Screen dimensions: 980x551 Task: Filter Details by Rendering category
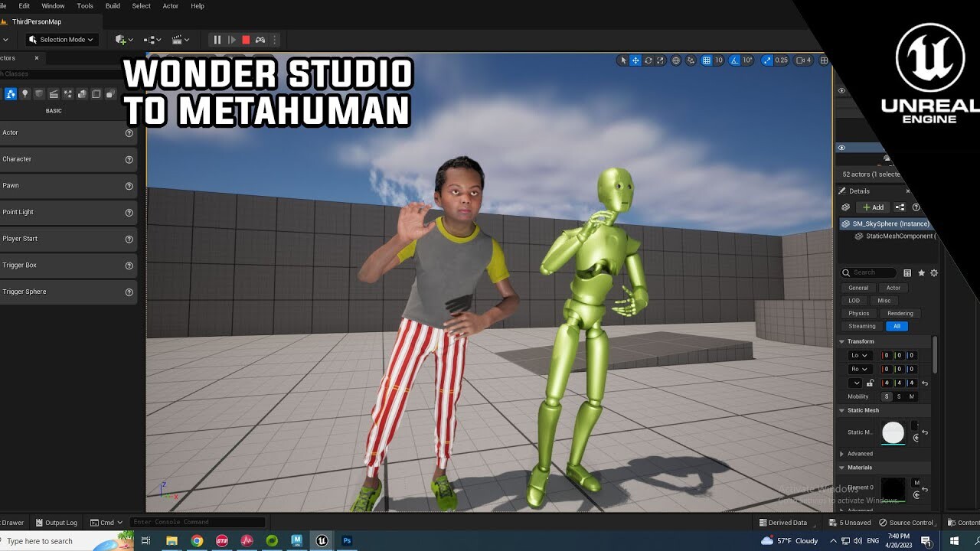coord(900,313)
